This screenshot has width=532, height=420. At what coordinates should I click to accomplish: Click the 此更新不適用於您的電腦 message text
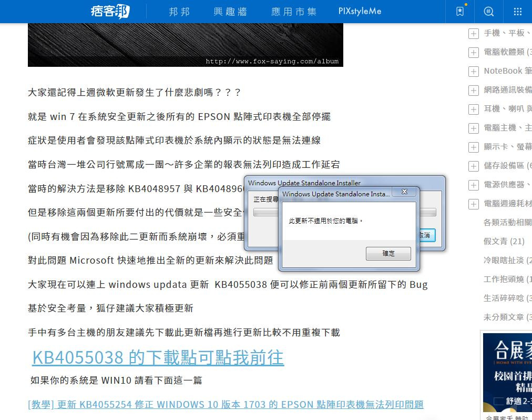[326, 221]
